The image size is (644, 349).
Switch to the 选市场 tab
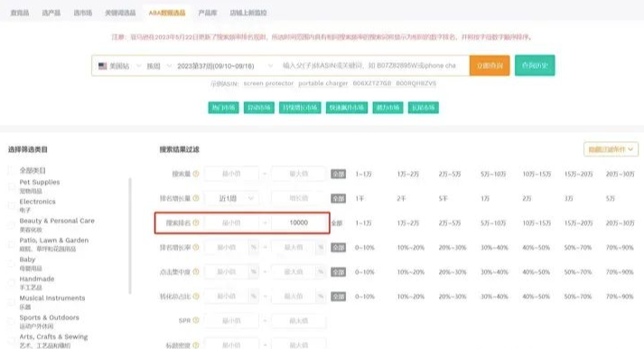[82, 13]
